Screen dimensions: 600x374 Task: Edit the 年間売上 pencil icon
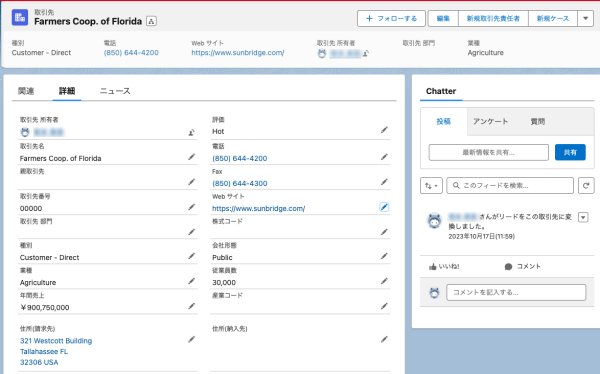click(192, 306)
